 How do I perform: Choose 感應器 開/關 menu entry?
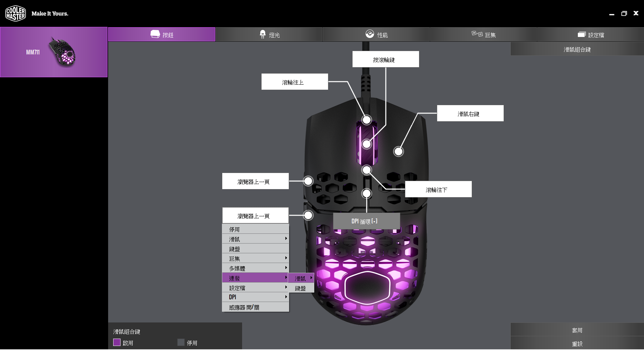(255, 307)
